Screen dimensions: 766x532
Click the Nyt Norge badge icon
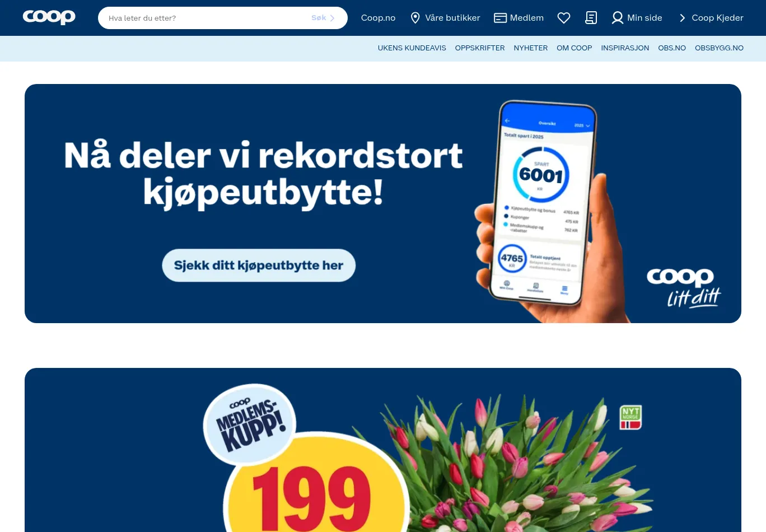click(x=630, y=418)
